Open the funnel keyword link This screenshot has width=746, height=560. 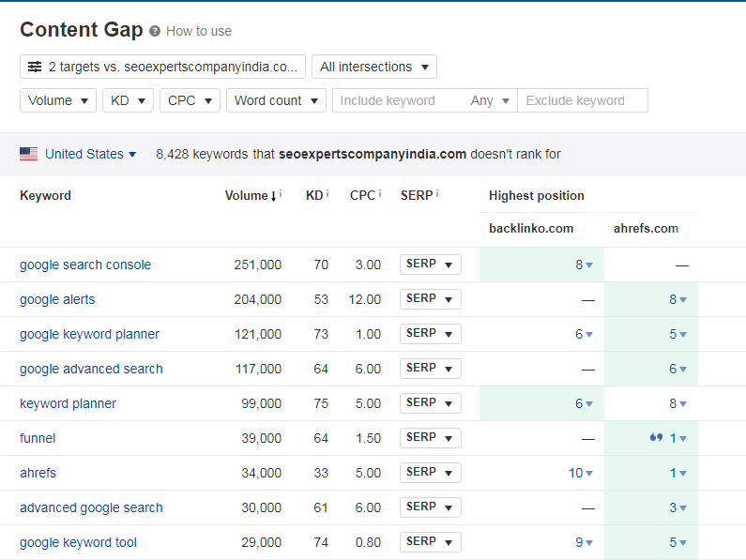tap(38, 438)
